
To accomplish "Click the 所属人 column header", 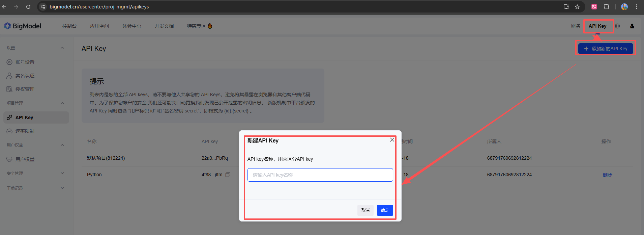I will click(x=494, y=141).
